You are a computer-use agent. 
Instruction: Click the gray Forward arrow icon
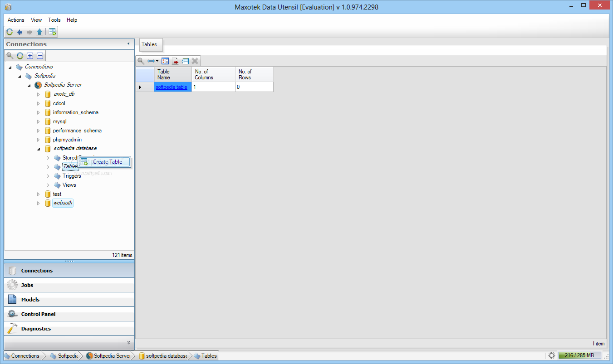(x=29, y=32)
